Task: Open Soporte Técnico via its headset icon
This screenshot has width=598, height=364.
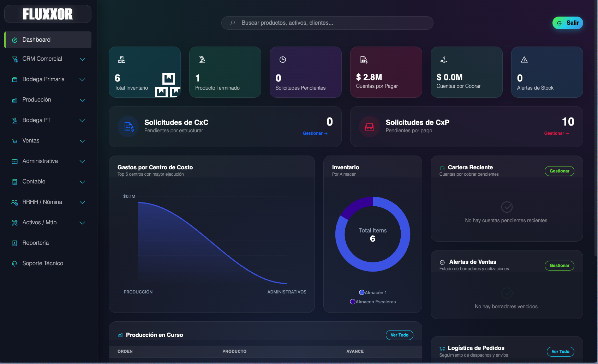Action: 14,263
